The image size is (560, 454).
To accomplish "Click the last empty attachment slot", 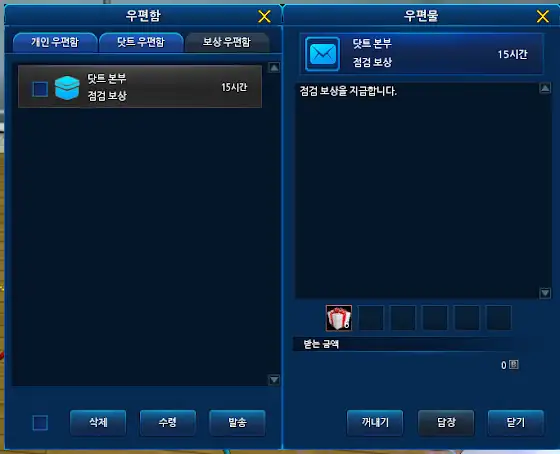I will click(499, 318).
